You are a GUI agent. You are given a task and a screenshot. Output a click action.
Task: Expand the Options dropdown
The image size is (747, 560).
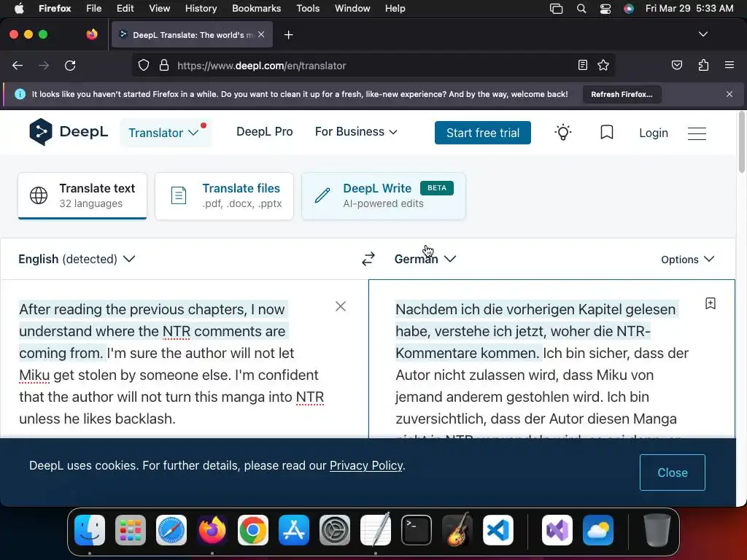[687, 260]
